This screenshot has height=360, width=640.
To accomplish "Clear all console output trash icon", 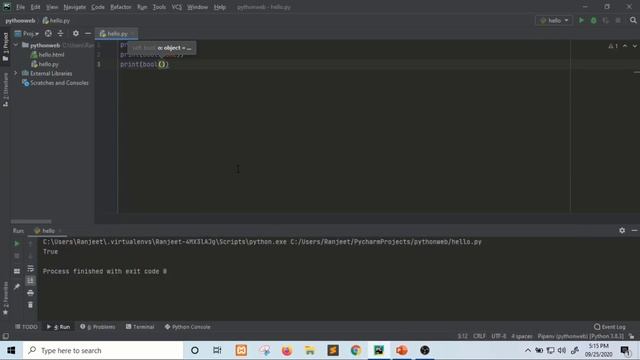I will point(31,305).
